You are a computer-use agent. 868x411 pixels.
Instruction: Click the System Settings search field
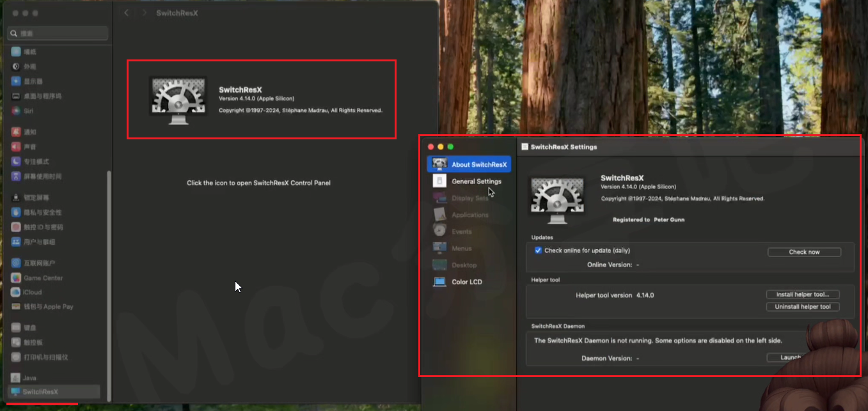pos(58,33)
